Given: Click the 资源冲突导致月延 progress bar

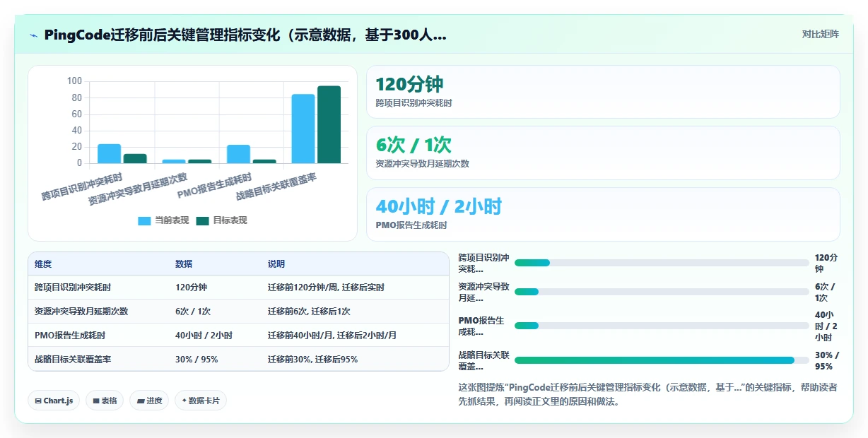Looking at the screenshot, I should click(662, 292).
